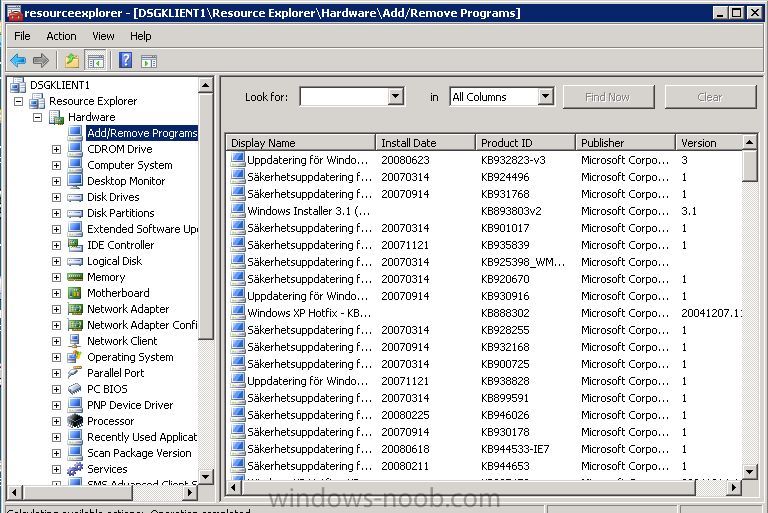Expand the Disk Partitions node
The width and height of the screenshot is (768, 513).
56,214
